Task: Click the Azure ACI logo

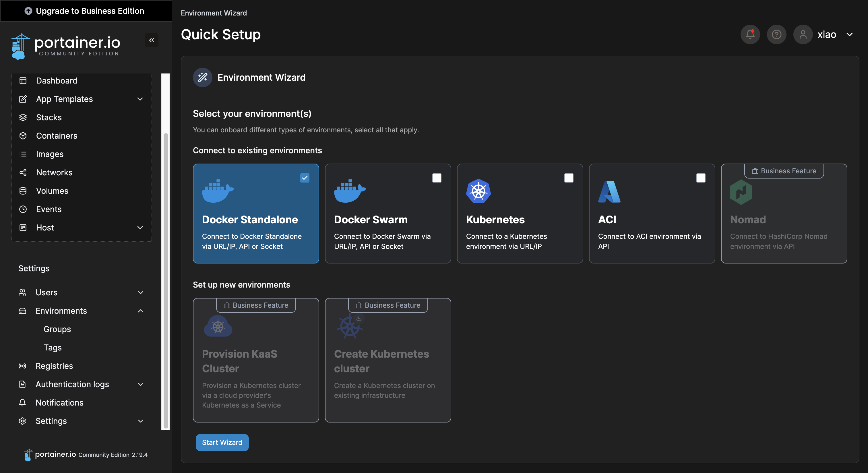Action: tap(609, 191)
